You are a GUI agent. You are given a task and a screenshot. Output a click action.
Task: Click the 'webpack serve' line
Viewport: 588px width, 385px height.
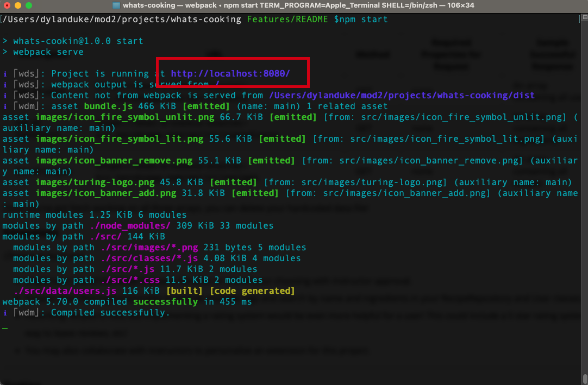(48, 52)
